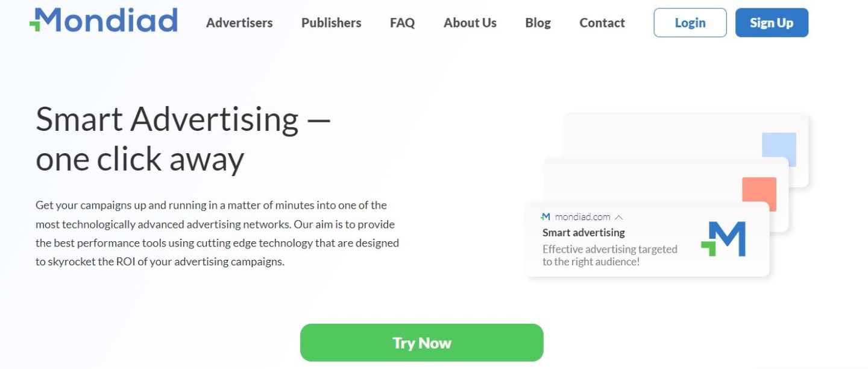Image resolution: width=868 pixels, height=369 pixels.
Task: Click the mondiad.com notification source text
Action: point(582,217)
